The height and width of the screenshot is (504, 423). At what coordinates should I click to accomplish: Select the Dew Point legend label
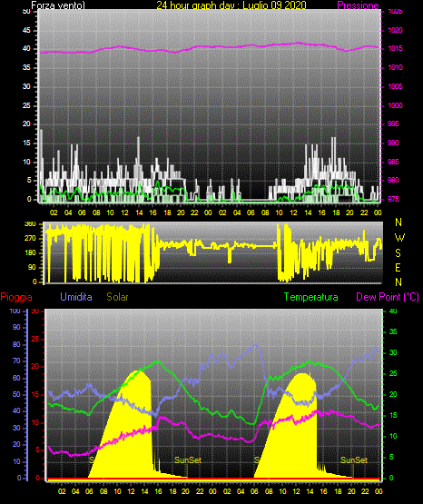(x=388, y=297)
